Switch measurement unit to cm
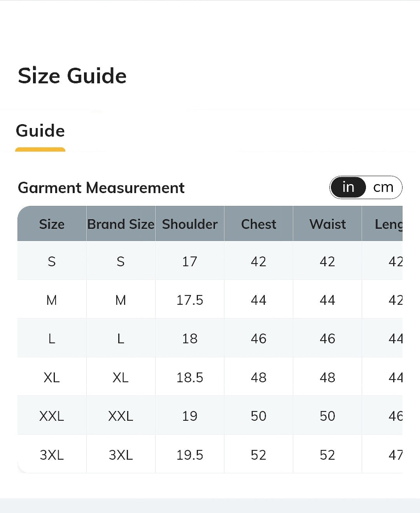This screenshot has height=513, width=420. tap(383, 187)
